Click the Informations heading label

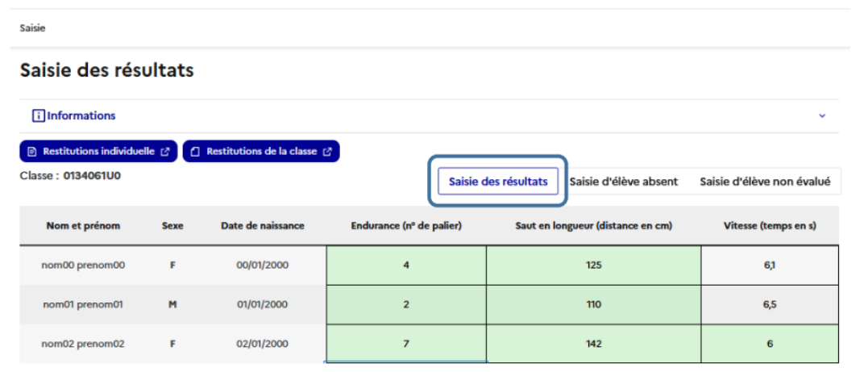[81, 116]
